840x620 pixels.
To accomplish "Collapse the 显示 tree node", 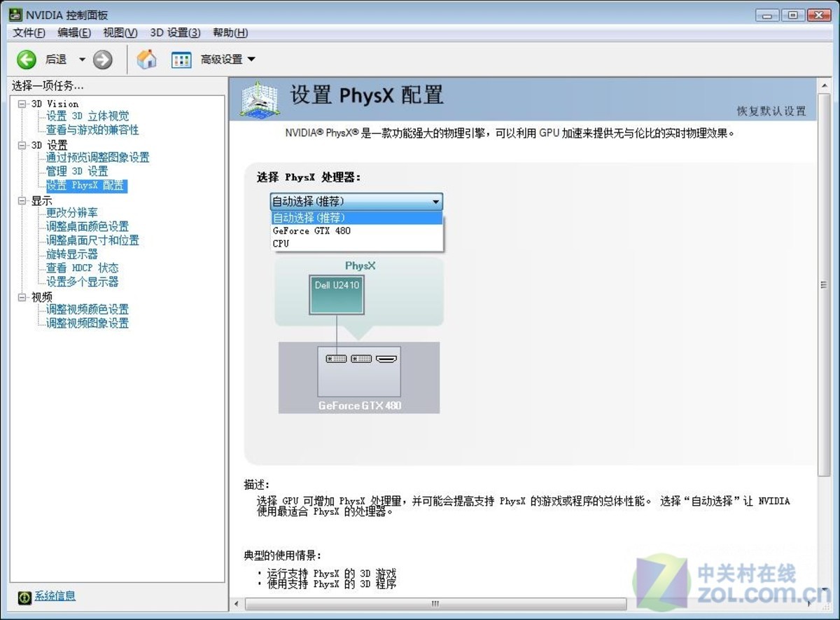I will tap(22, 200).
